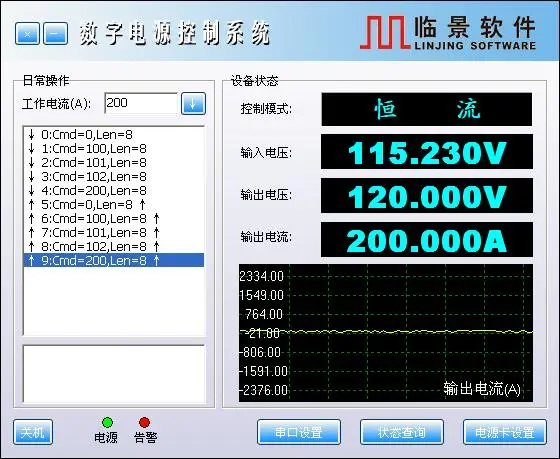Select log entry 5:Cmd=0,Len=8
The image size is (560, 459).
tap(114, 204)
